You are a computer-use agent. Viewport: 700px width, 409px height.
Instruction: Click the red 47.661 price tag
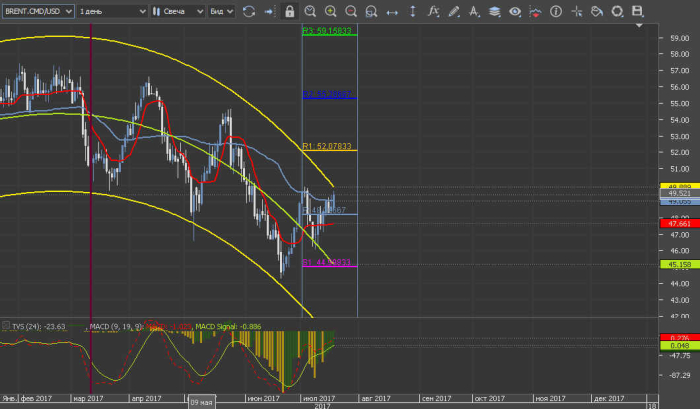pyautogui.click(x=679, y=223)
